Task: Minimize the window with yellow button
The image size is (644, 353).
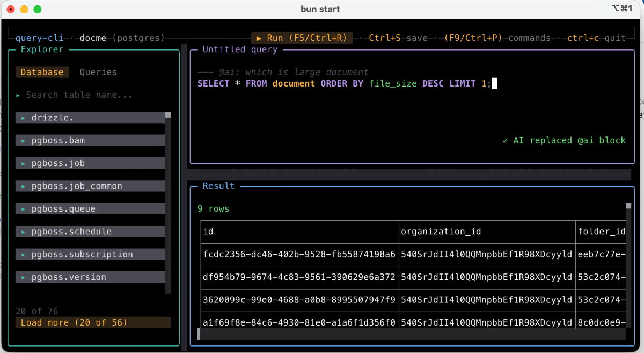Action: [x=24, y=9]
